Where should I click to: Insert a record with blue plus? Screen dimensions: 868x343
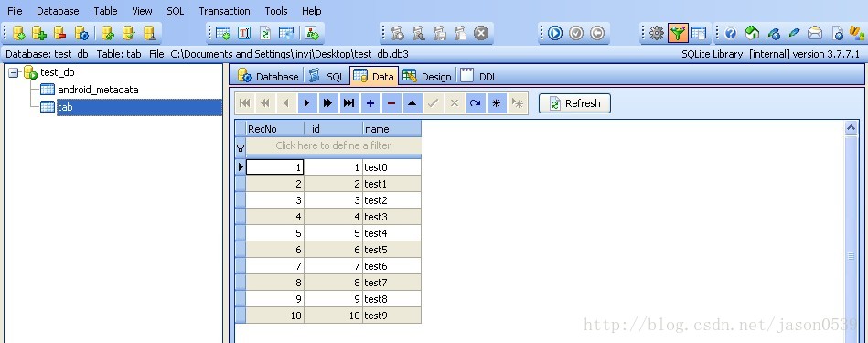[x=370, y=103]
